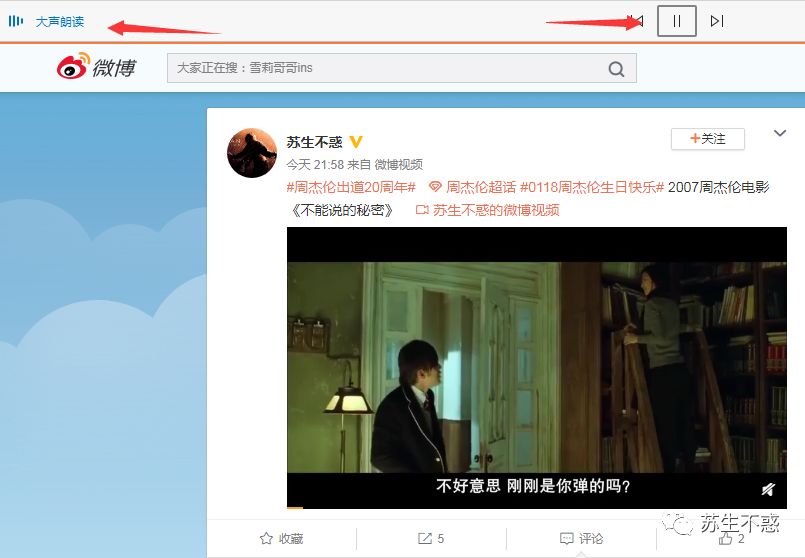Click the video progress bar
805x558 pixels.
(536, 508)
